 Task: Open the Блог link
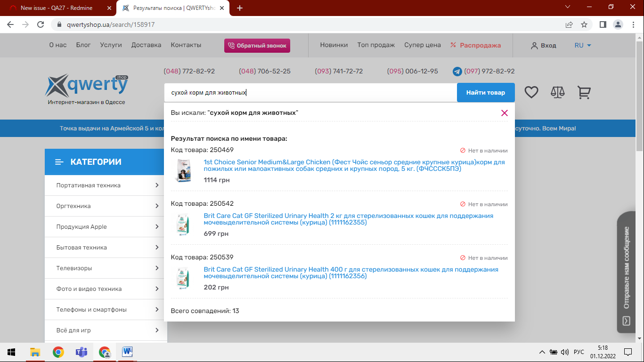(x=83, y=45)
